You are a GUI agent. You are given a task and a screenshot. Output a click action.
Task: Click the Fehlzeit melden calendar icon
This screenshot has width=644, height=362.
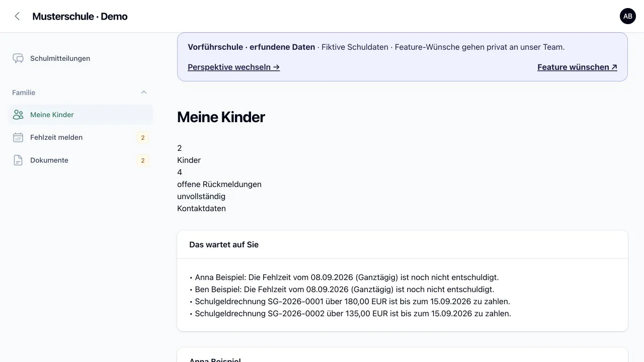click(x=18, y=137)
